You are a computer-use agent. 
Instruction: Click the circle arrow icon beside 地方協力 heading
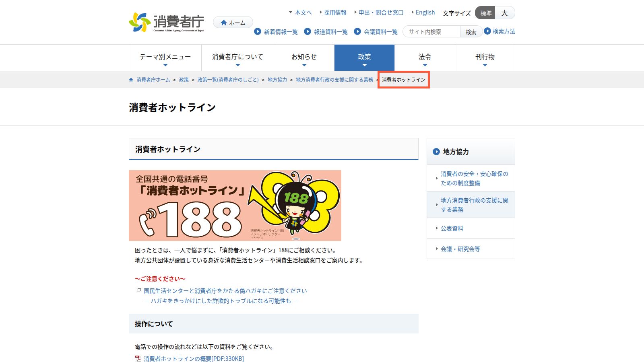[436, 152]
